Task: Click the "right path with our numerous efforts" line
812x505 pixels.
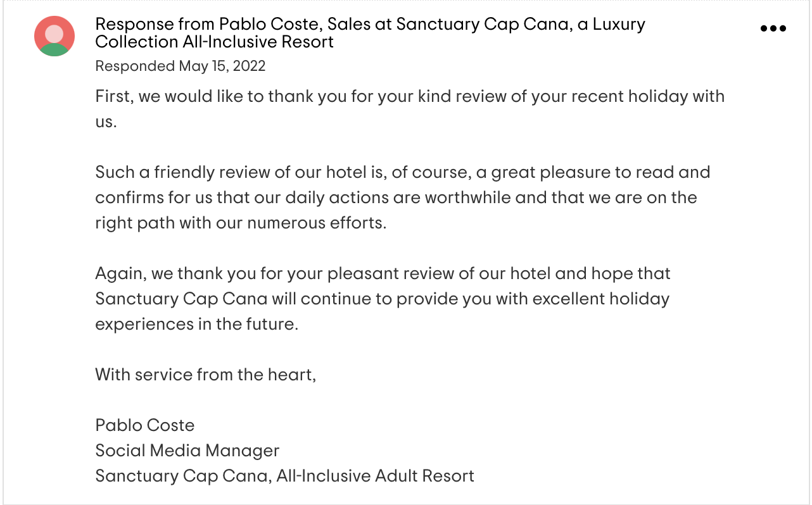Action: click(241, 223)
